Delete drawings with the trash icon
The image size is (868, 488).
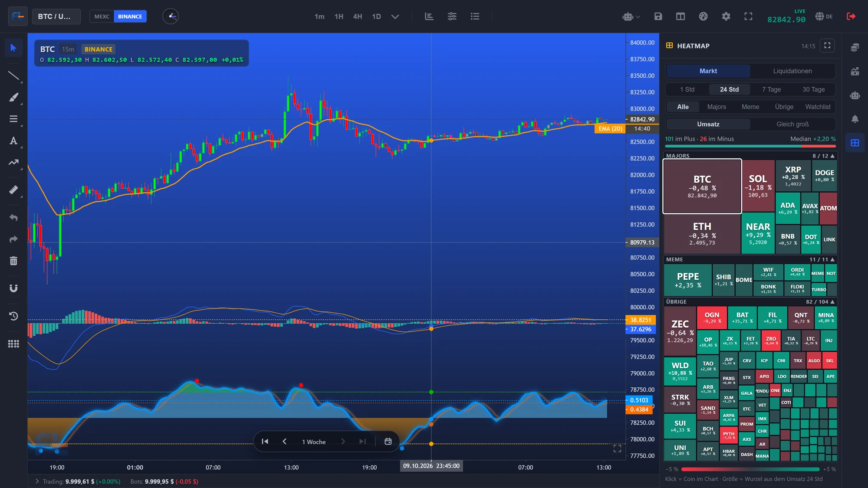(x=13, y=261)
